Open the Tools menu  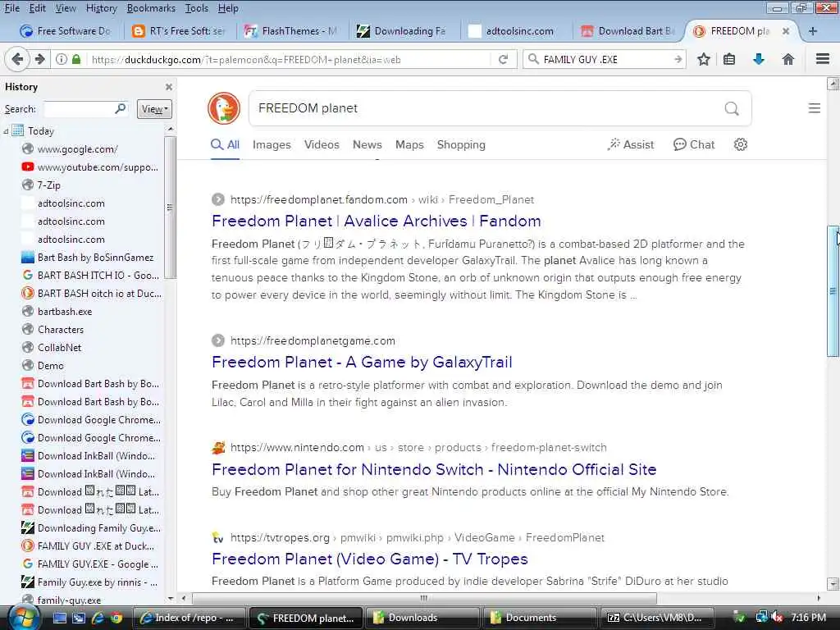[x=197, y=8]
